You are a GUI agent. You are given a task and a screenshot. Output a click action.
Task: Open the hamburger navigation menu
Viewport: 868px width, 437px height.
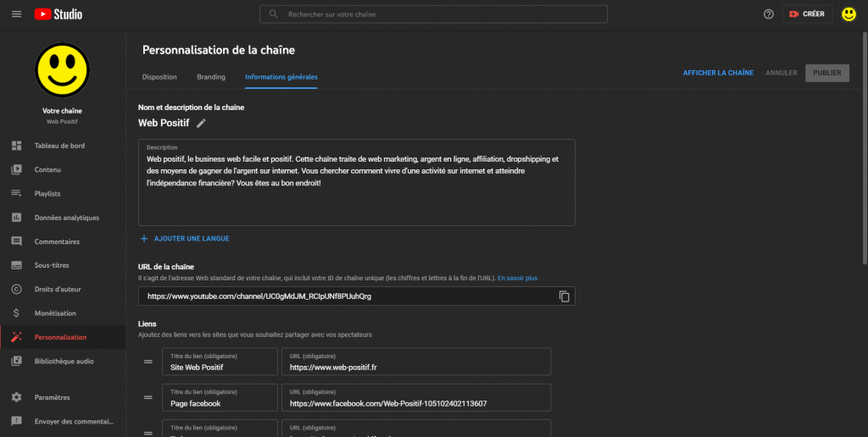coord(16,14)
